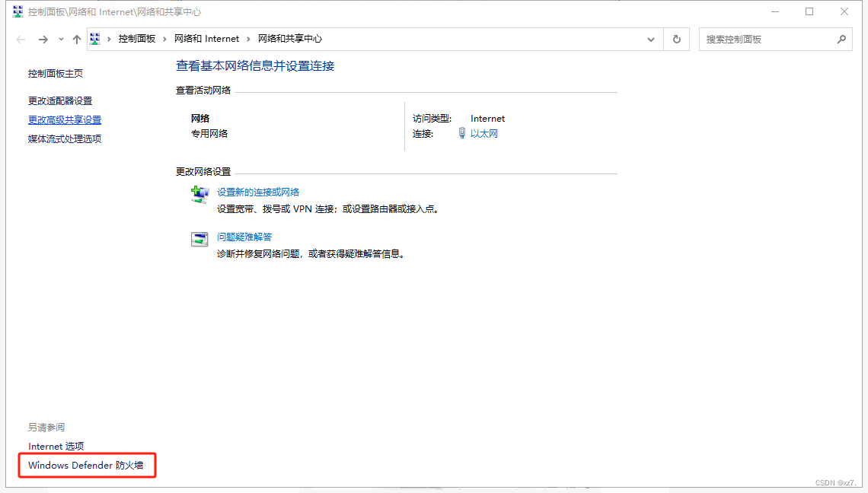Click the search magnifier icon
Screen dimensions: 868x493
pyautogui.click(x=841, y=40)
